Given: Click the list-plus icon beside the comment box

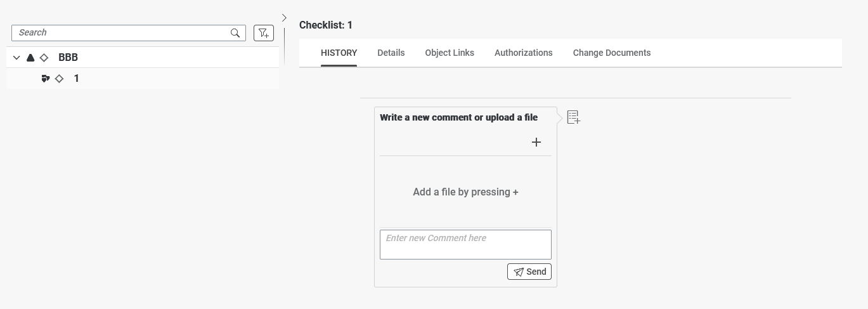Looking at the screenshot, I should tap(573, 117).
